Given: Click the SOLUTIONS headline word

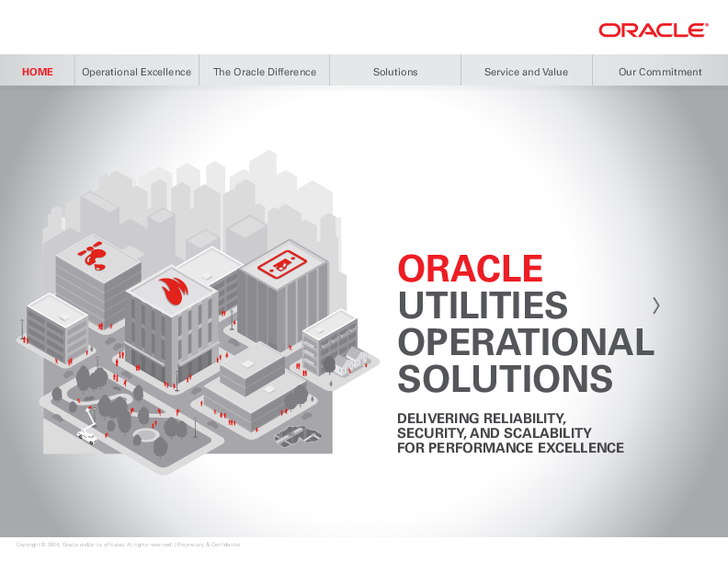Looking at the screenshot, I should point(506,379).
